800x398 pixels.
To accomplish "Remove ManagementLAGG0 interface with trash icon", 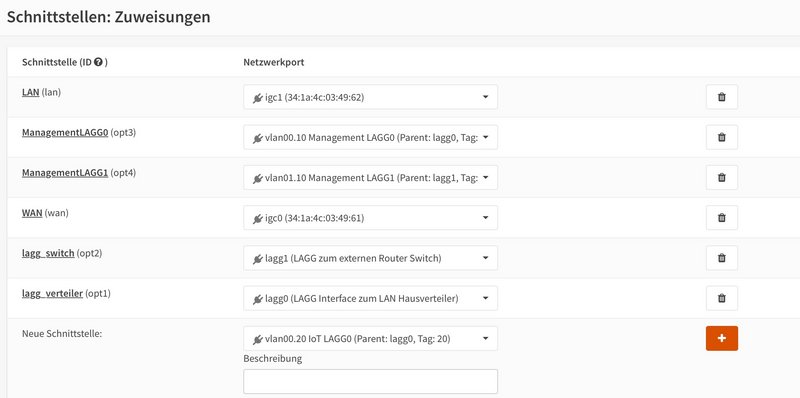I will [721, 137].
